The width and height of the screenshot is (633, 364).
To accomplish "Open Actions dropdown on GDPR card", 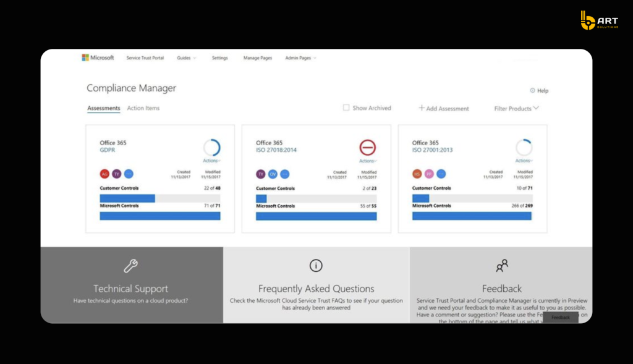I will pos(211,161).
